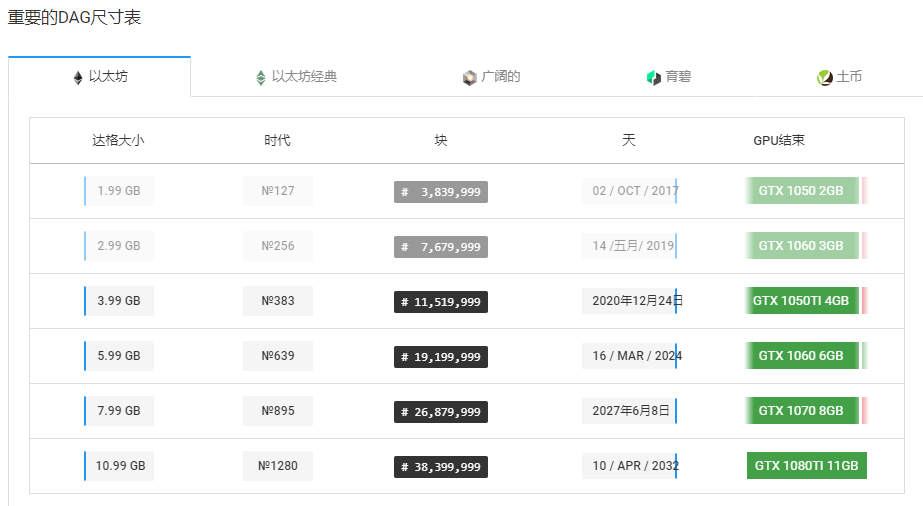Image resolution: width=923 pixels, height=506 pixels.
Task: Select the 广阔的 tab
Action: coord(492,76)
